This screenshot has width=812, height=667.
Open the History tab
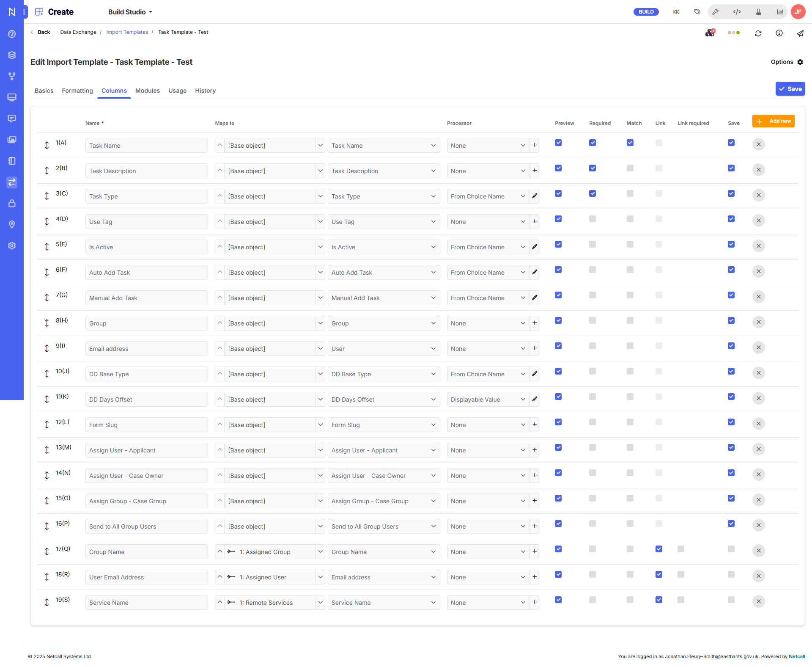[205, 91]
